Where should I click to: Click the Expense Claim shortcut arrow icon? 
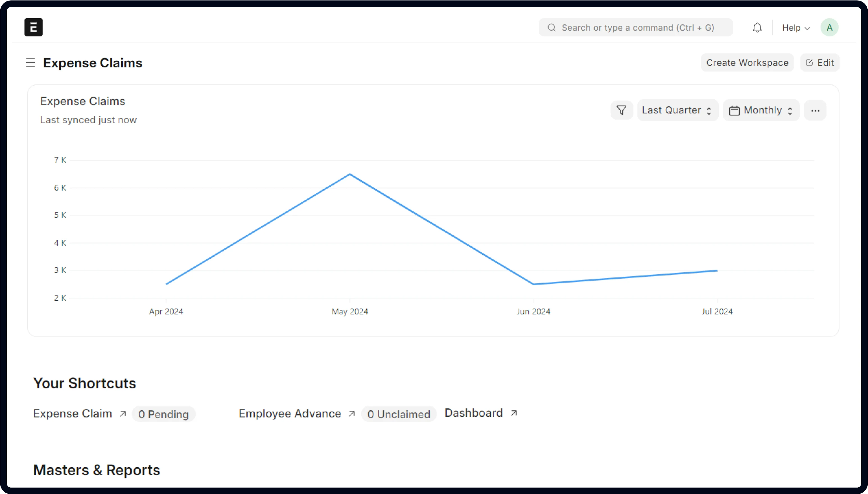point(123,414)
